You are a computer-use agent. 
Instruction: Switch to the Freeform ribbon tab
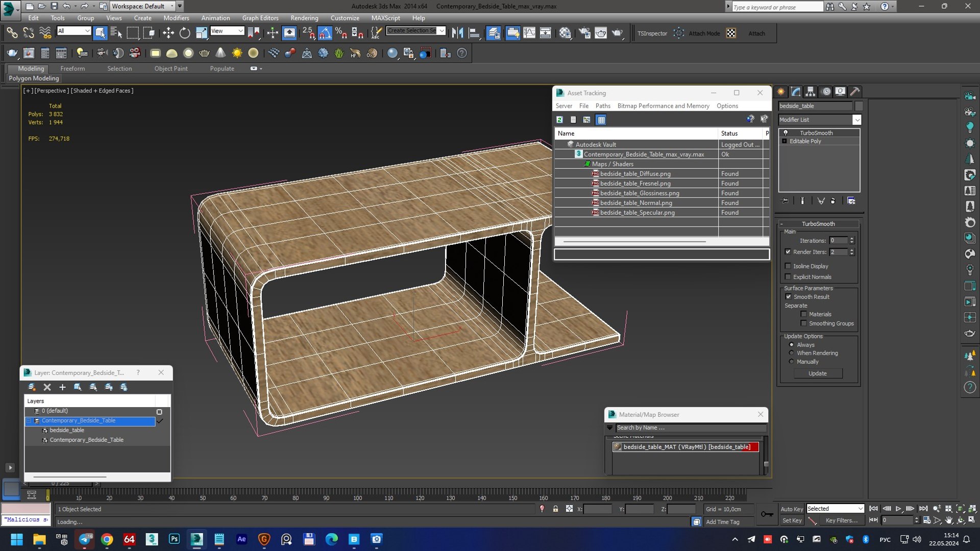[x=72, y=68]
